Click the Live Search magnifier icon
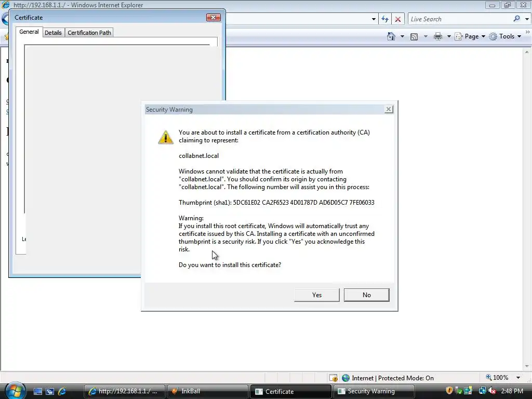The image size is (532, 399). tap(516, 19)
